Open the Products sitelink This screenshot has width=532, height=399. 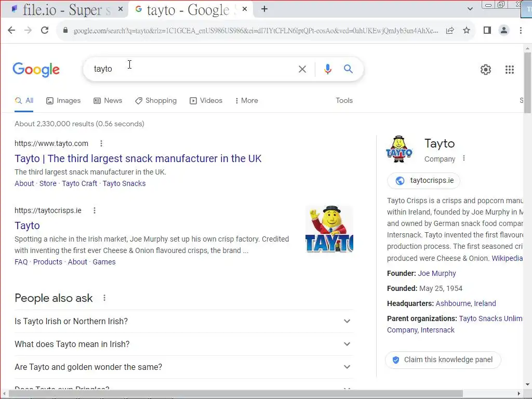47,262
